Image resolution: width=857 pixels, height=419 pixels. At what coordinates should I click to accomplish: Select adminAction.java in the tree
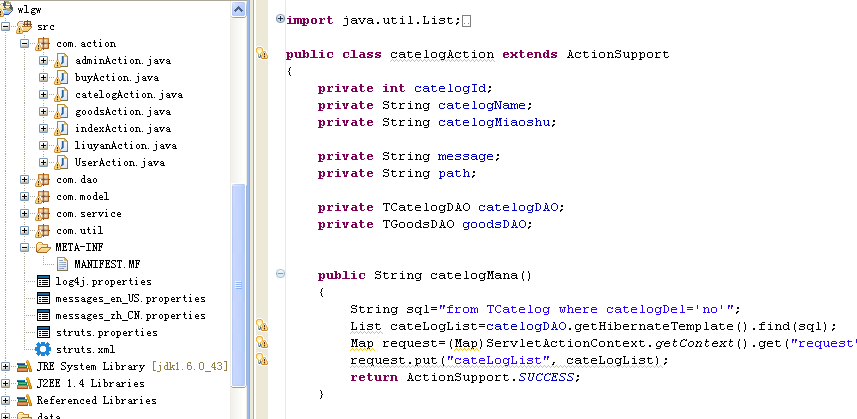(123, 61)
